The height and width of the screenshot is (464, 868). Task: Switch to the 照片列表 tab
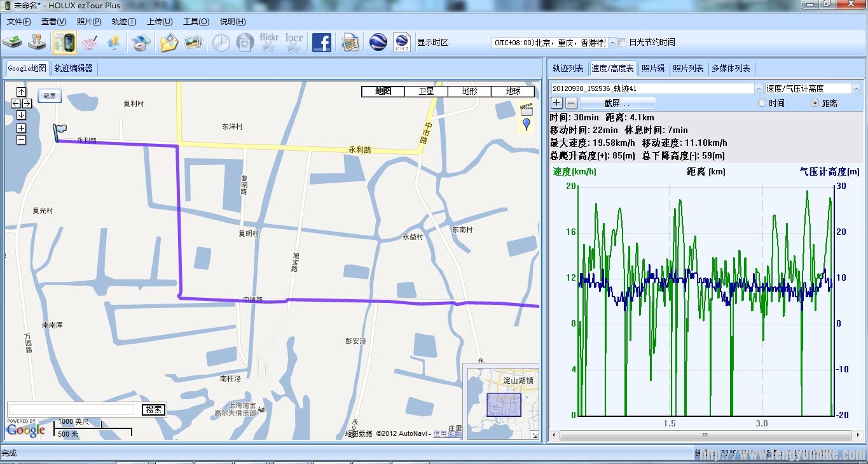688,68
